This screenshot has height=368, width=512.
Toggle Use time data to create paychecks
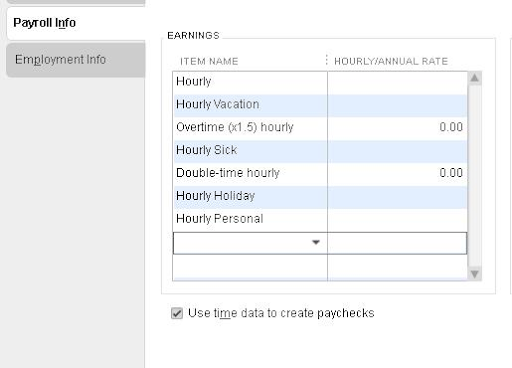pos(177,313)
